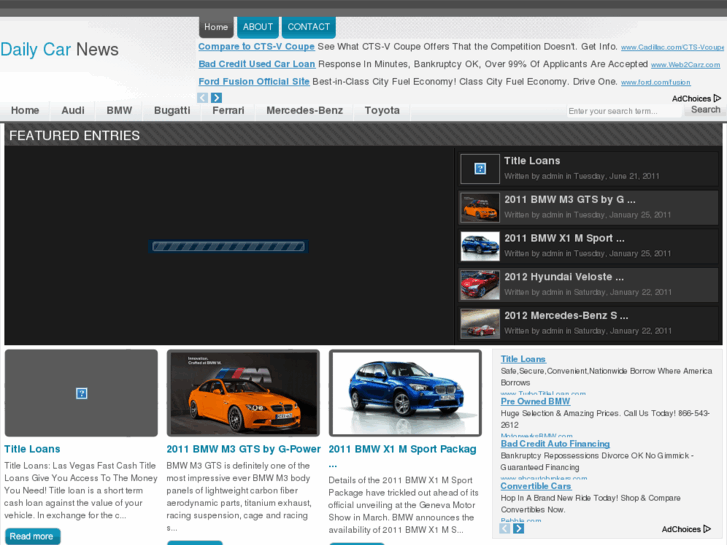727x545 pixels.
Task: Click the Daily Car News site logo
Action: 59,49
